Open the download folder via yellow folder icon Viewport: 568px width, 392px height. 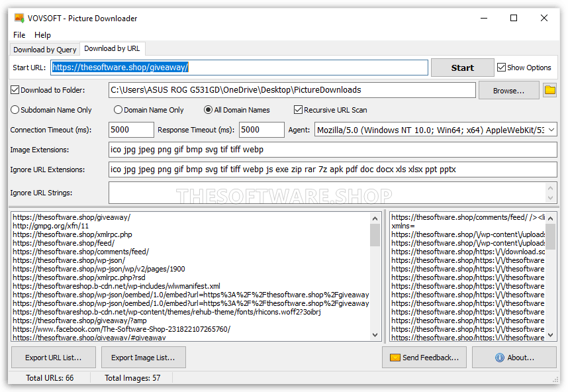click(549, 90)
